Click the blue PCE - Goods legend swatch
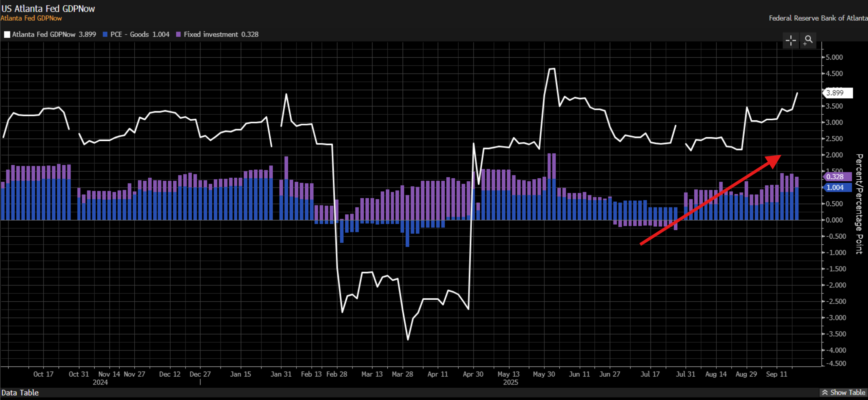Viewport: 868px width, 400px height. [x=105, y=35]
